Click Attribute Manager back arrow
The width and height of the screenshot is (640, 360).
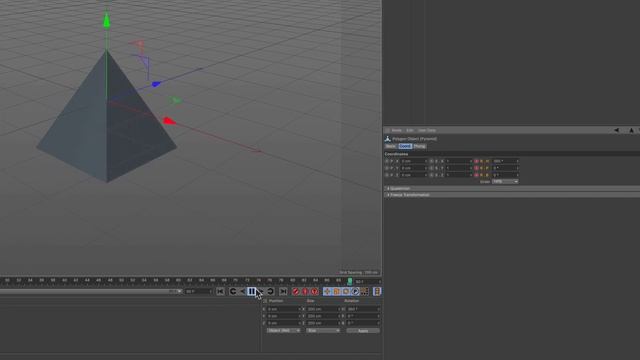[x=616, y=130]
